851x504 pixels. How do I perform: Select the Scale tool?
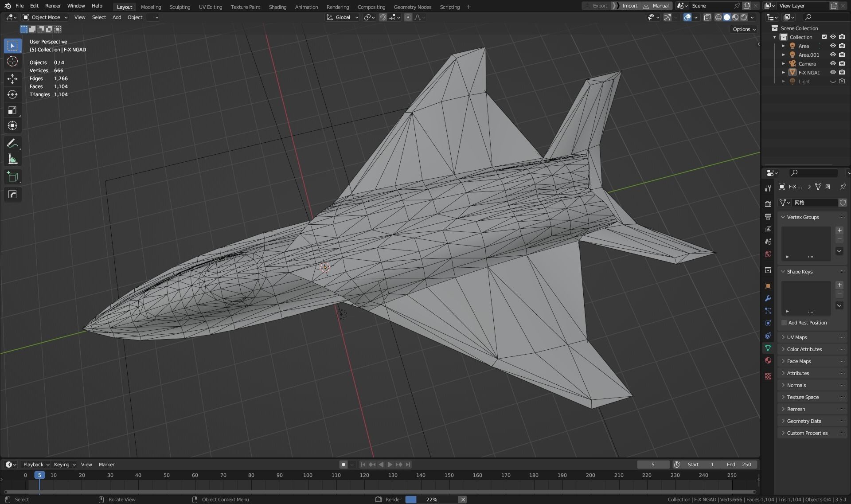(x=12, y=110)
